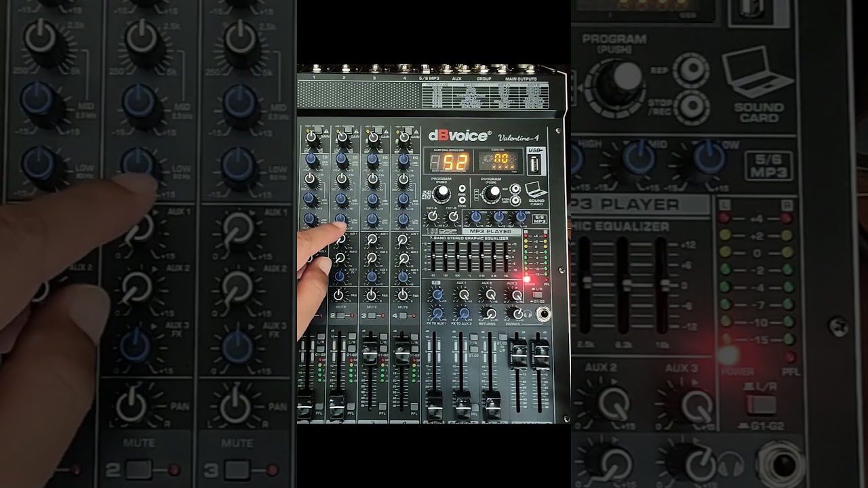Toggle the meter L/R G1-G2 switch on center mixer
This screenshot has width=868, height=488.
tap(537, 295)
